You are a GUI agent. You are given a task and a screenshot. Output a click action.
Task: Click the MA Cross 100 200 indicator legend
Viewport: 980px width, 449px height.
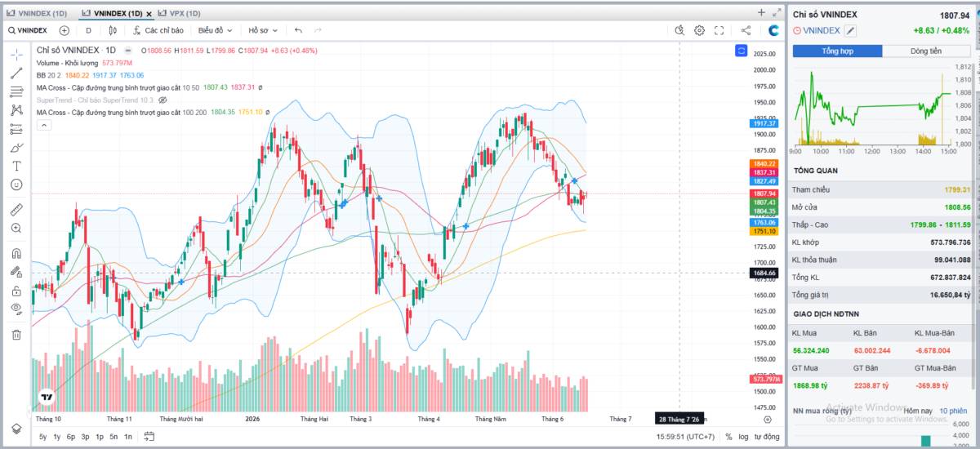tap(121, 112)
